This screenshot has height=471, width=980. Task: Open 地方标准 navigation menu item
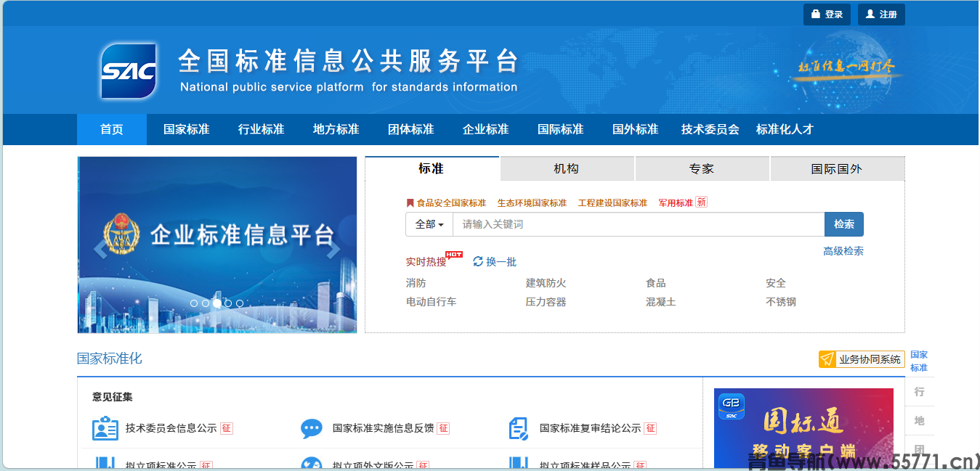point(336,129)
